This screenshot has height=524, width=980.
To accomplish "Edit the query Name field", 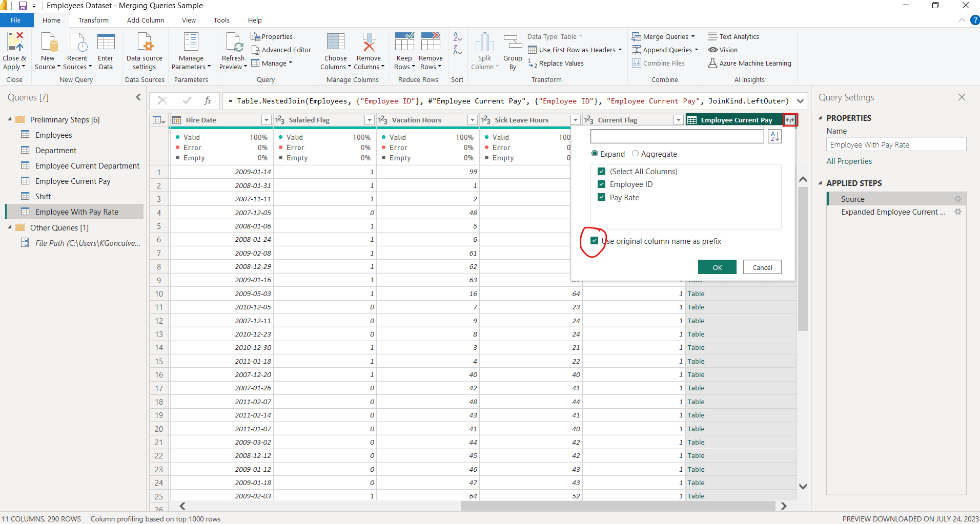I will [896, 144].
